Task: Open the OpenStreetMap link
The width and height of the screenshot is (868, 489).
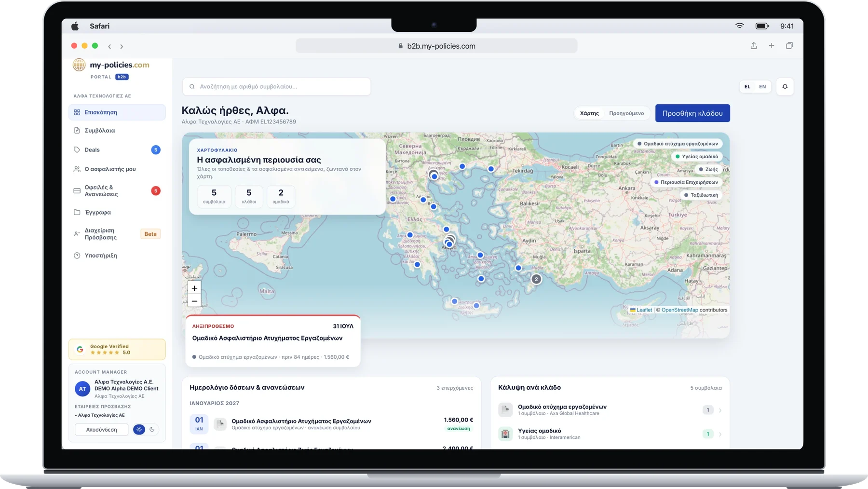Action: [x=679, y=310]
